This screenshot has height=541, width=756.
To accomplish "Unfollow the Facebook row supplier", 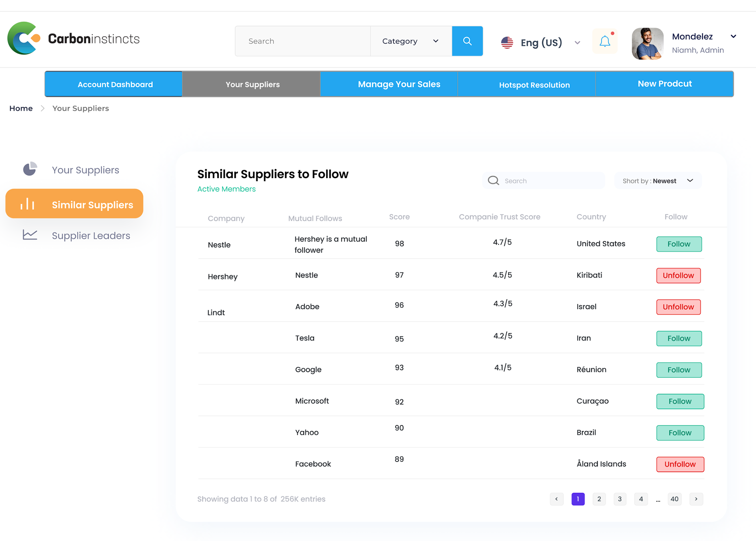I will (680, 464).
